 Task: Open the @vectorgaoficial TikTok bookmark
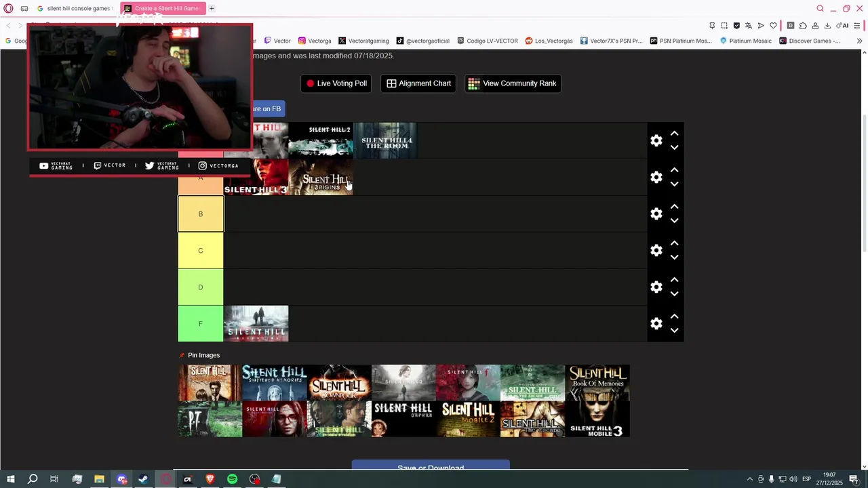[423, 41]
